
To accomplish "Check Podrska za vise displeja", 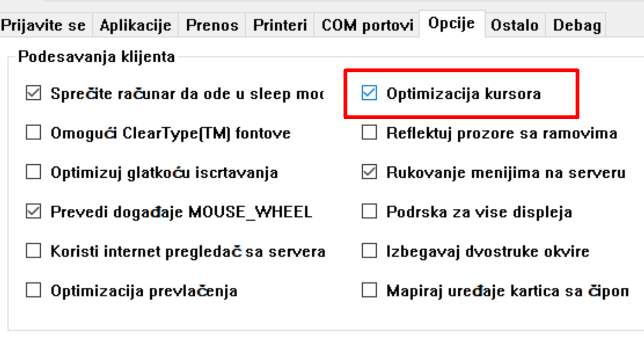I will tap(369, 212).
